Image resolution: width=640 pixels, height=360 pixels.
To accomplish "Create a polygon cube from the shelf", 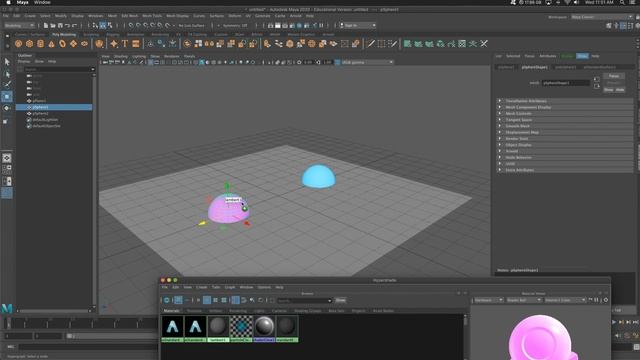I will [x=29, y=44].
